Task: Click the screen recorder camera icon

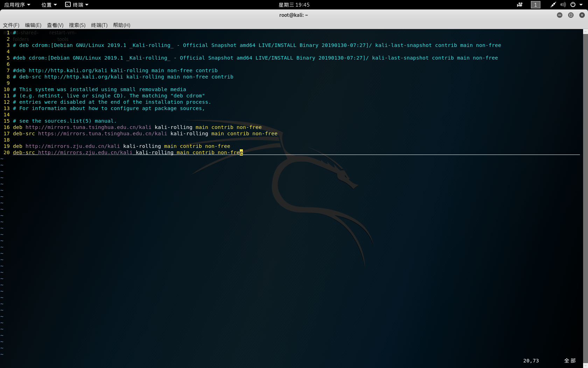Action: [x=520, y=5]
